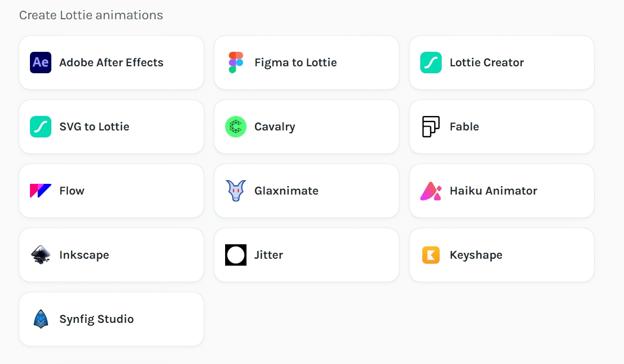Open the Adobe After Effects link
The image size is (624, 364).
pyautogui.click(x=111, y=63)
